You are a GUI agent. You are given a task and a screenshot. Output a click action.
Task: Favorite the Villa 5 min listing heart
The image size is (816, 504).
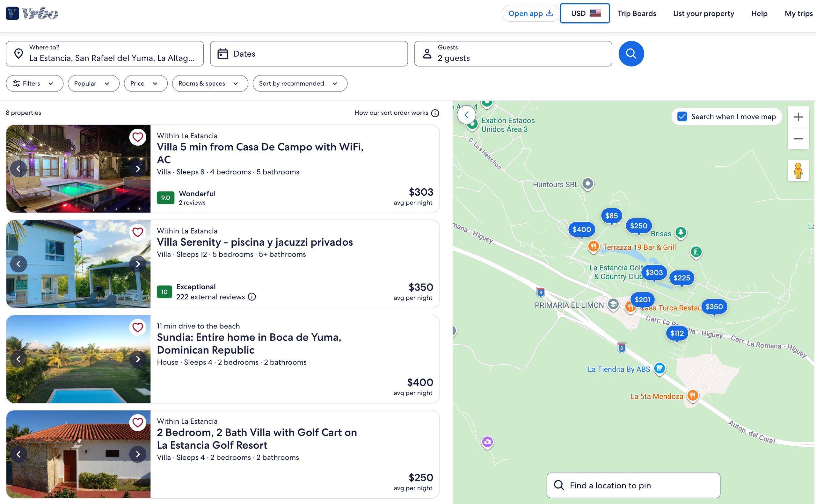[138, 137]
